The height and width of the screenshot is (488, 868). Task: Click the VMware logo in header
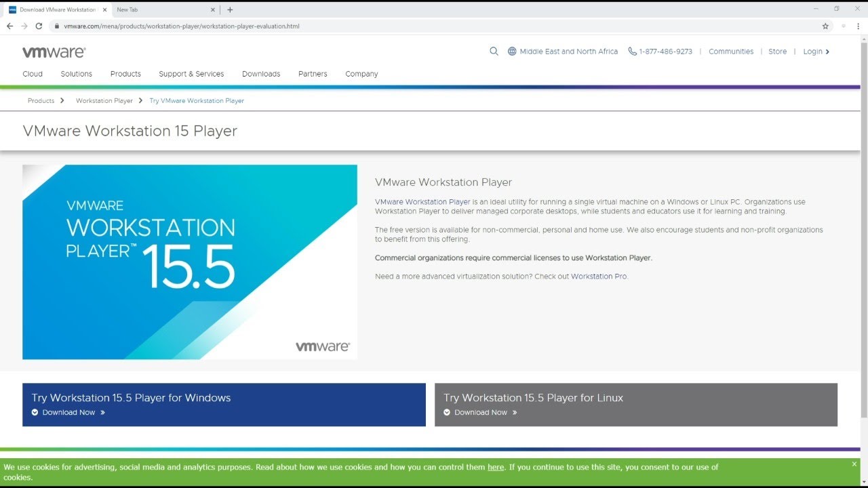pos(54,52)
